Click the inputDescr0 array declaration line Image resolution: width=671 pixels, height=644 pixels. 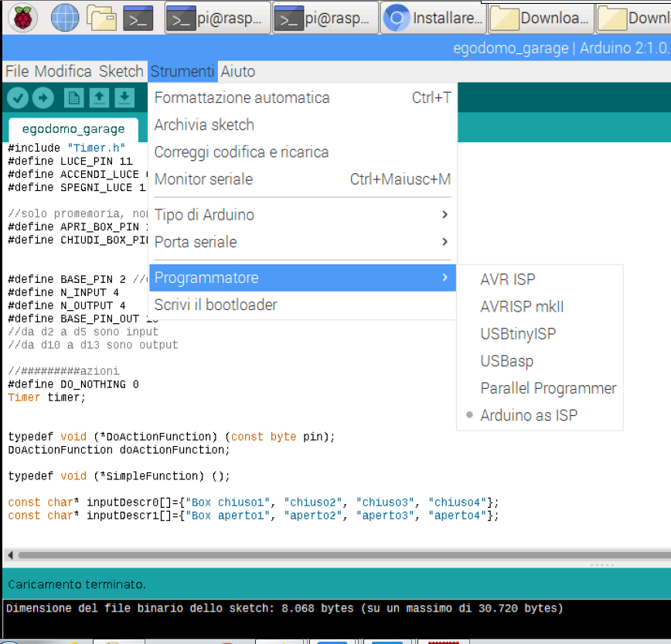[x=254, y=503]
